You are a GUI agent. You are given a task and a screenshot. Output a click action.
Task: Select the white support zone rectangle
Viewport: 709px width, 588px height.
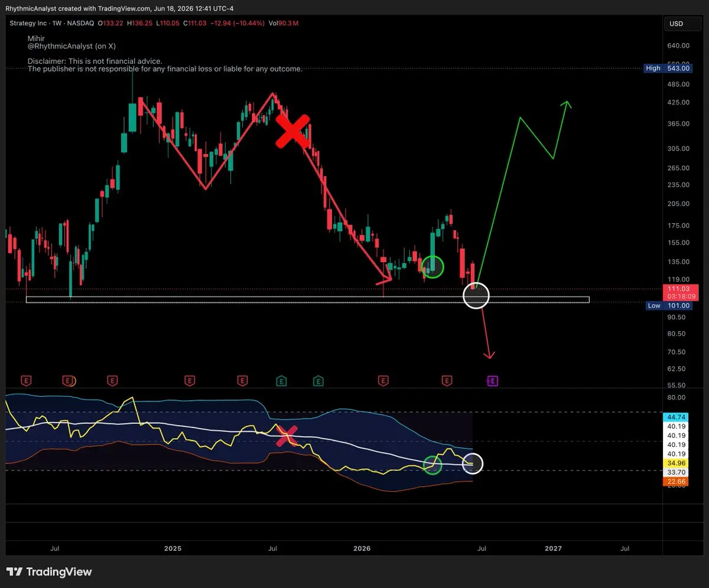pyautogui.click(x=307, y=300)
